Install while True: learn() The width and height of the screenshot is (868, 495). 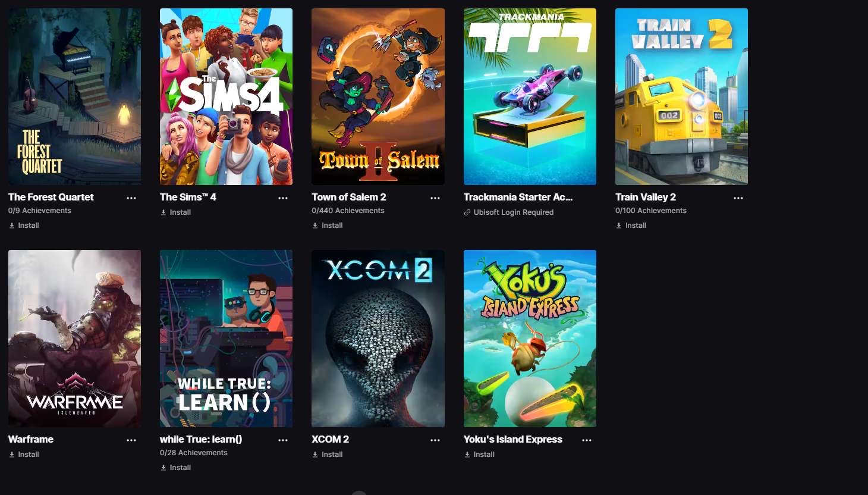pos(175,468)
